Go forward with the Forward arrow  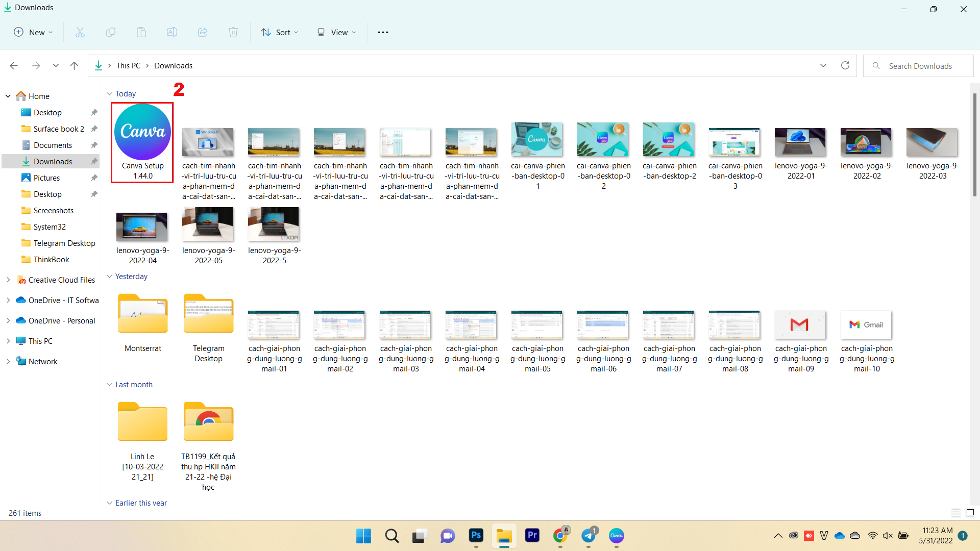click(36, 66)
